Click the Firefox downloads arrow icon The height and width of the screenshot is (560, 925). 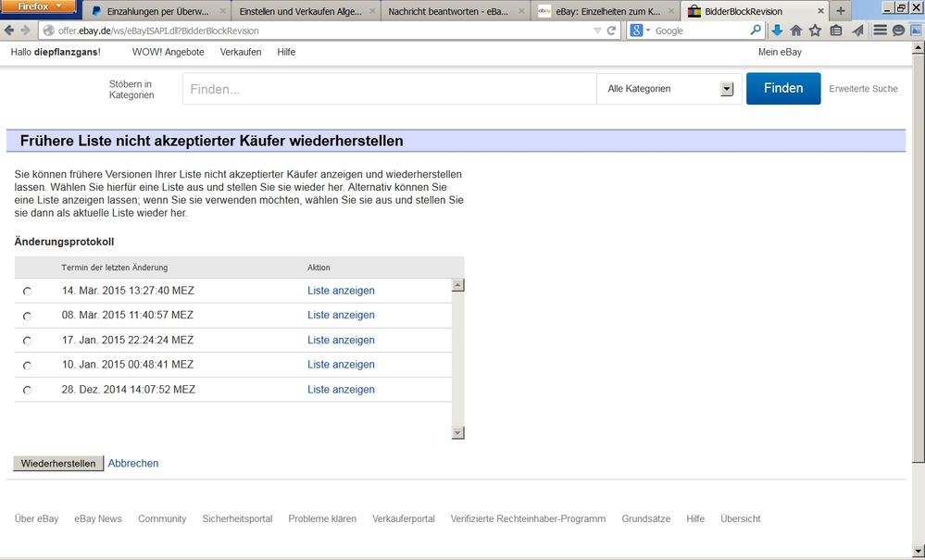point(778,31)
